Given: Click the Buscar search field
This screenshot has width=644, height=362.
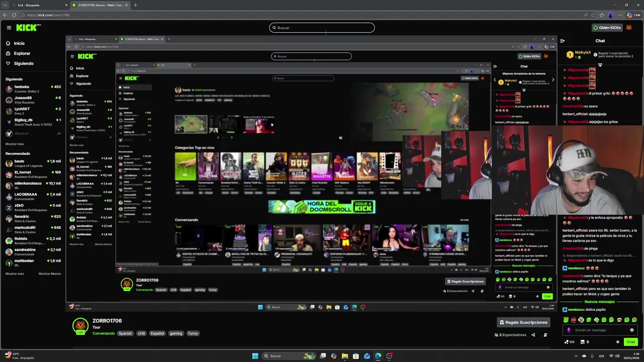Looking at the screenshot, I should coord(322,28).
